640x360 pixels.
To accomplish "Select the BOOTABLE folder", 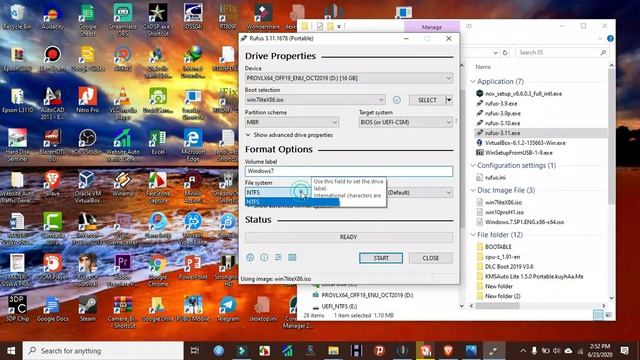I will click(494, 247).
